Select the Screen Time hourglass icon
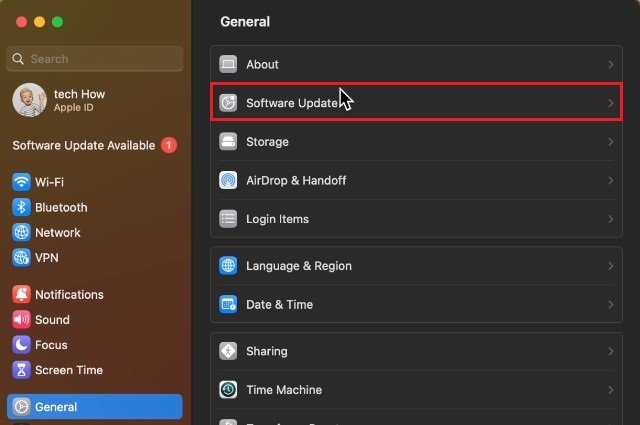Image resolution: width=640 pixels, height=425 pixels. click(21, 370)
